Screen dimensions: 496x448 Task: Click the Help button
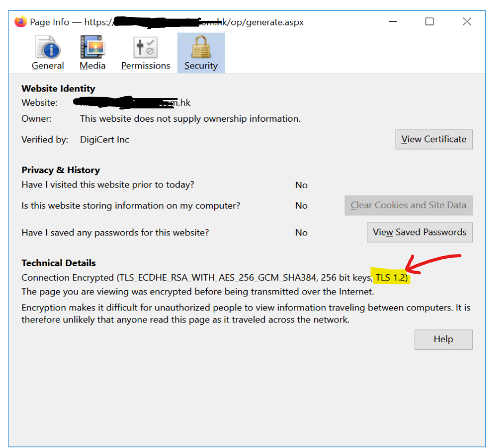pyautogui.click(x=443, y=339)
